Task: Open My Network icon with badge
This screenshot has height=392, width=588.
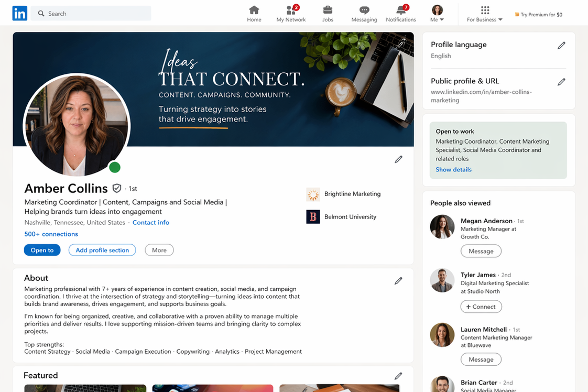Action: (x=291, y=10)
